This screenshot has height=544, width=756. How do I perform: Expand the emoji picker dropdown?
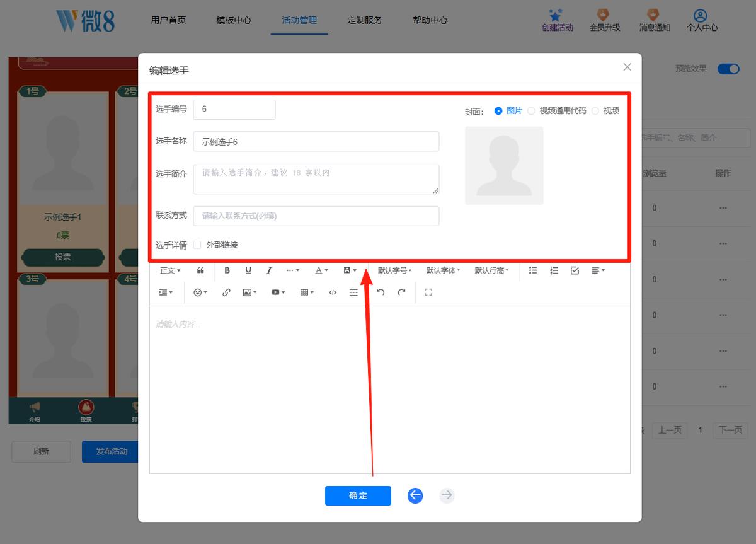tap(200, 292)
